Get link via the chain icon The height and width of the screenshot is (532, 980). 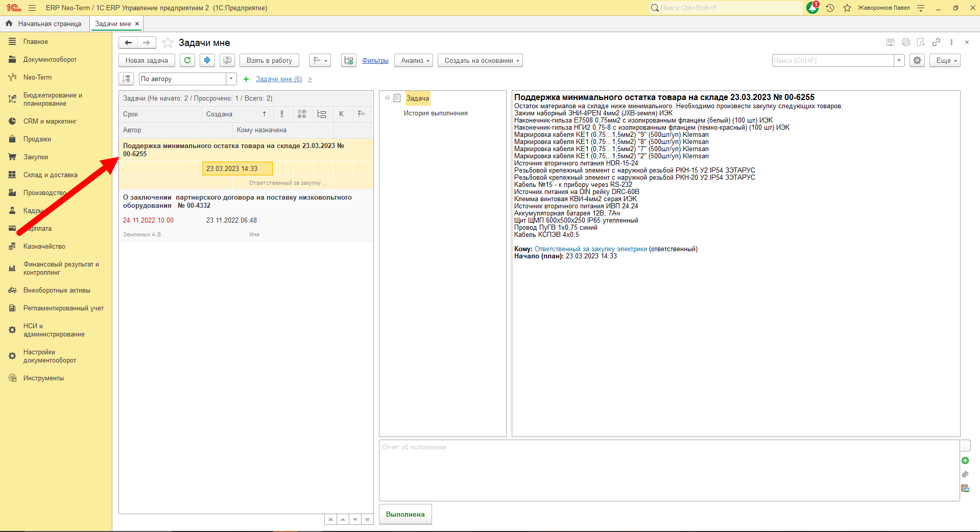coord(936,42)
